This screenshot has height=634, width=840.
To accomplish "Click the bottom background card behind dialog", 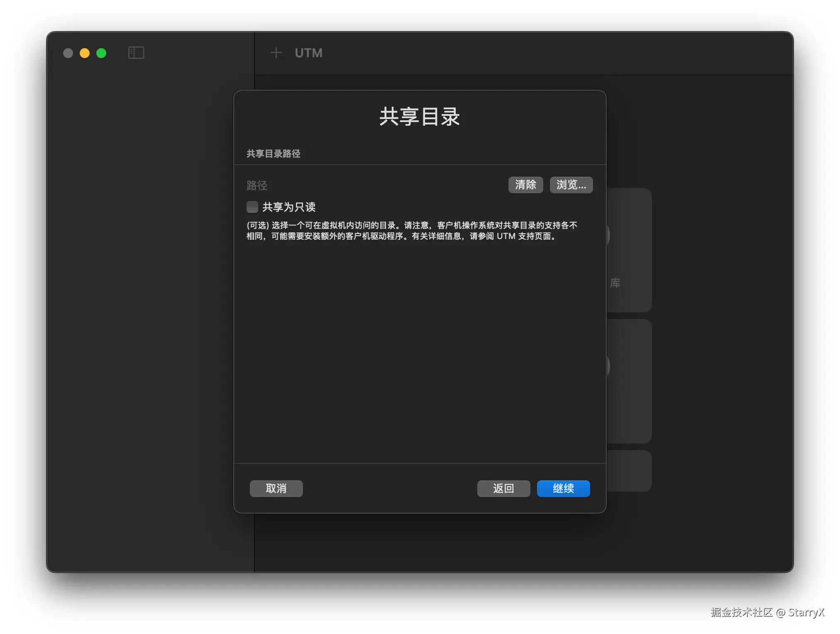I will (629, 471).
